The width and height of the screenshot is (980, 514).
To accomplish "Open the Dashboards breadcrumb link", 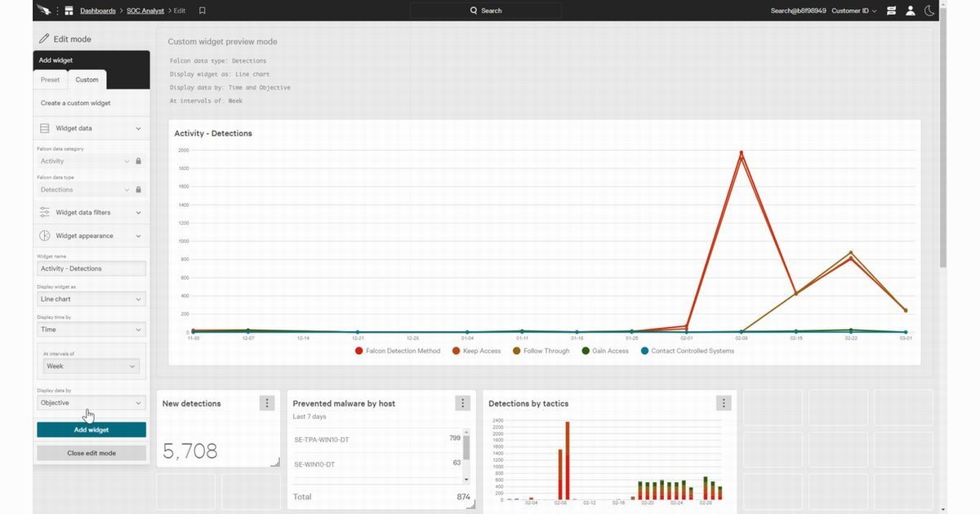I will 97,11.
